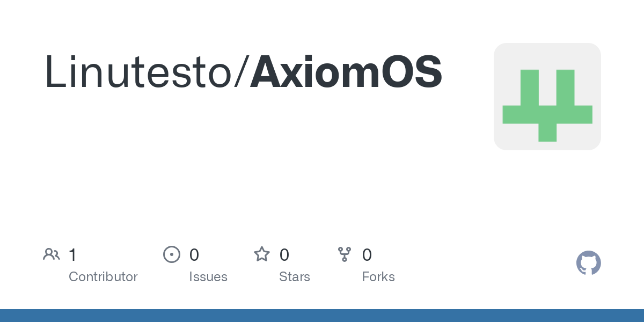The height and width of the screenshot is (322, 644).
Task: Open the Forks label link
Action: 378,277
